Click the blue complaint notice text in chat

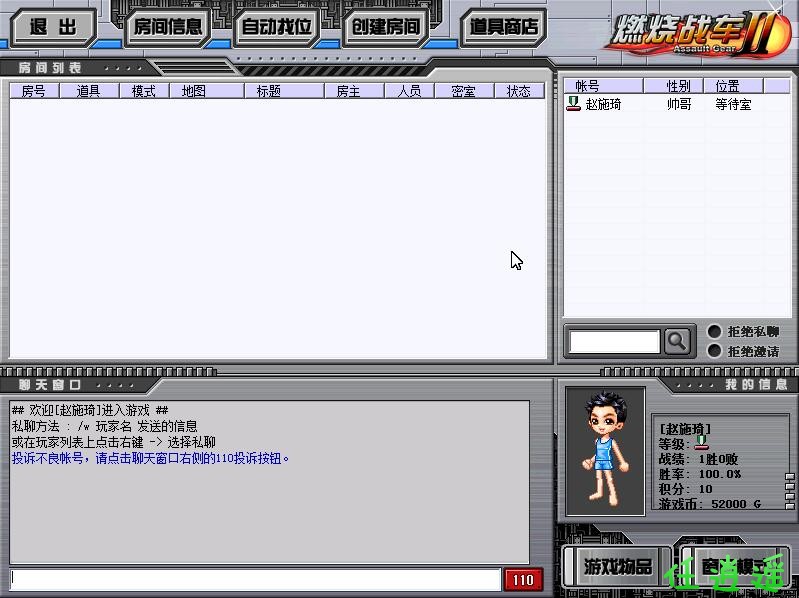[151, 458]
